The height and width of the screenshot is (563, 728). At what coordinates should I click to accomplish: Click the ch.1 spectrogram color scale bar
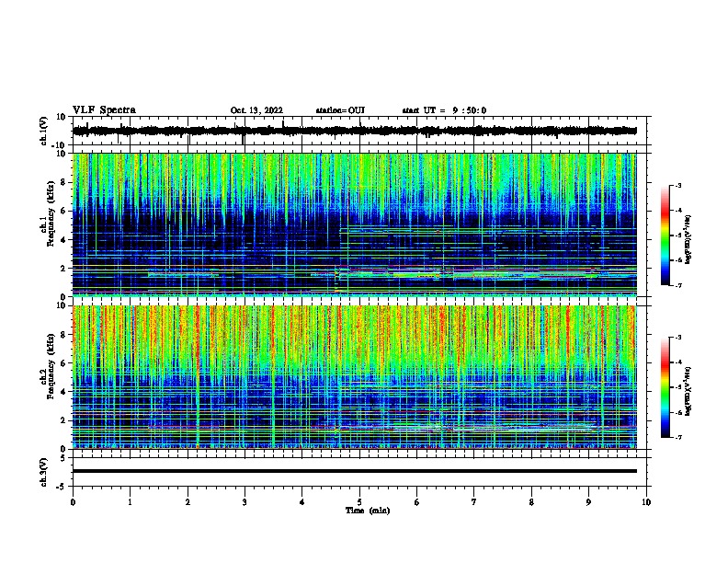[665, 236]
